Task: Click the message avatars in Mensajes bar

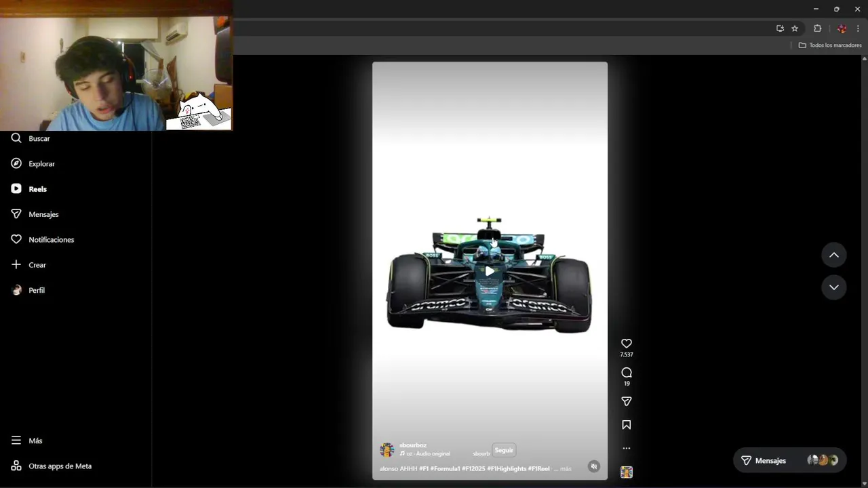Action: (823, 460)
